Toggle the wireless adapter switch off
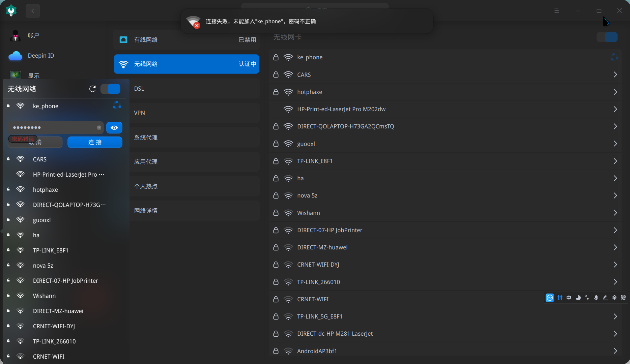The width and height of the screenshot is (630, 364). click(607, 37)
